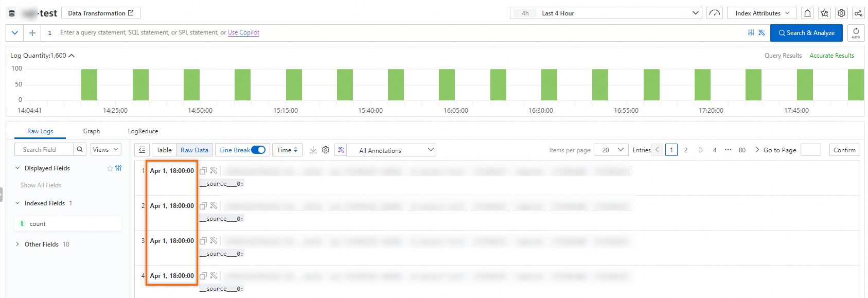Image resolution: width=868 pixels, height=298 pixels.
Task: Go to page 80
Action: (x=742, y=150)
